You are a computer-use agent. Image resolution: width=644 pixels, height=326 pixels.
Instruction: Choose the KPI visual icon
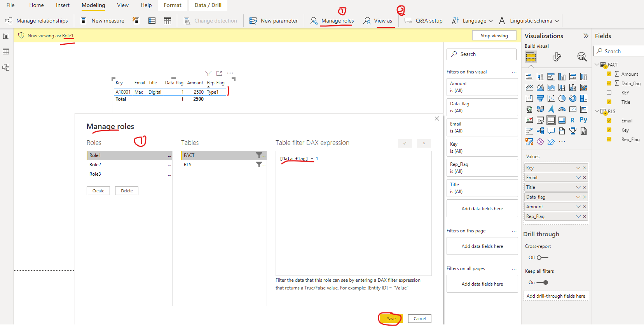click(529, 120)
